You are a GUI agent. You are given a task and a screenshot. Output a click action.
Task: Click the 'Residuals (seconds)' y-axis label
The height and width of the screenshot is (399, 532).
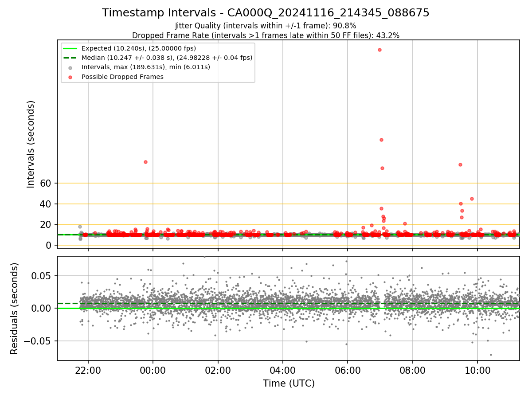pyautogui.click(x=15, y=308)
